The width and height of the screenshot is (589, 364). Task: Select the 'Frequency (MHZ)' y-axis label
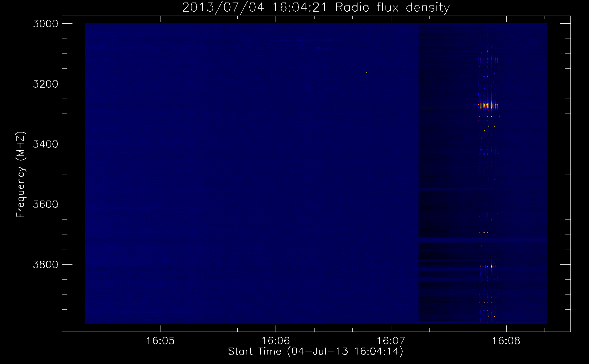pyautogui.click(x=21, y=175)
